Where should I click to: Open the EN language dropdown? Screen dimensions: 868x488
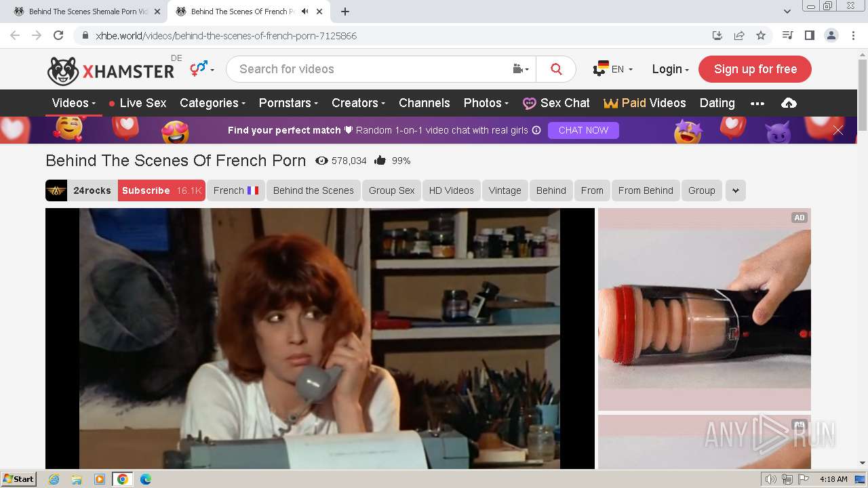point(613,69)
